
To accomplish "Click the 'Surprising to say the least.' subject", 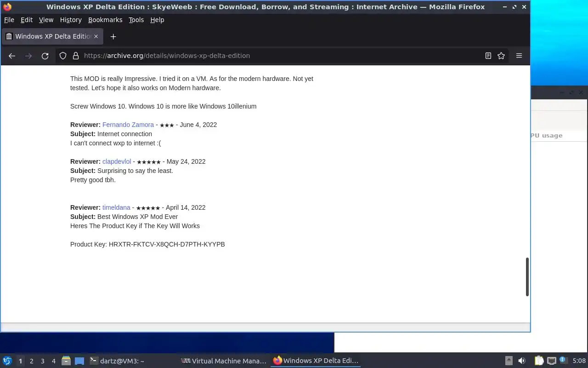I will 135,171.
